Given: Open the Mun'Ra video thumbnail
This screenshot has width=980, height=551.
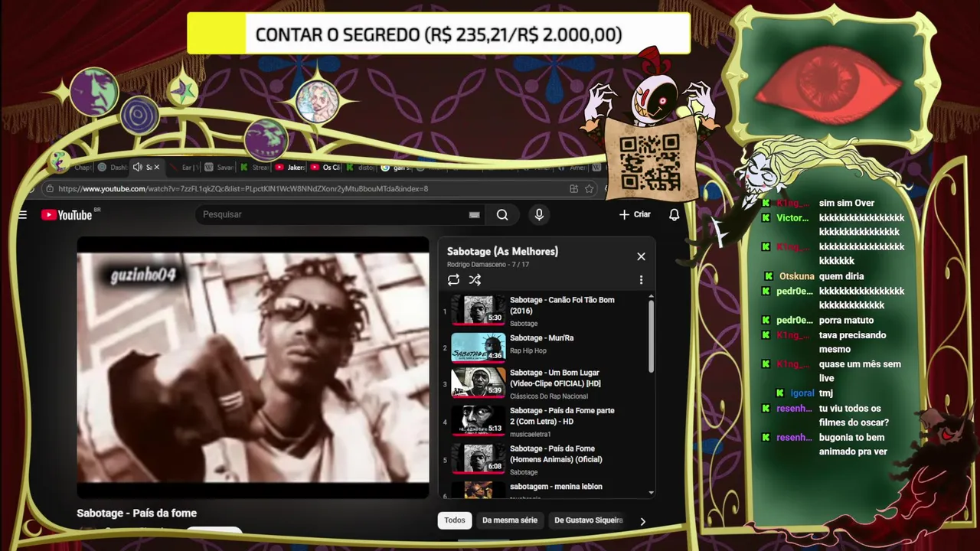Looking at the screenshot, I should (478, 347).
